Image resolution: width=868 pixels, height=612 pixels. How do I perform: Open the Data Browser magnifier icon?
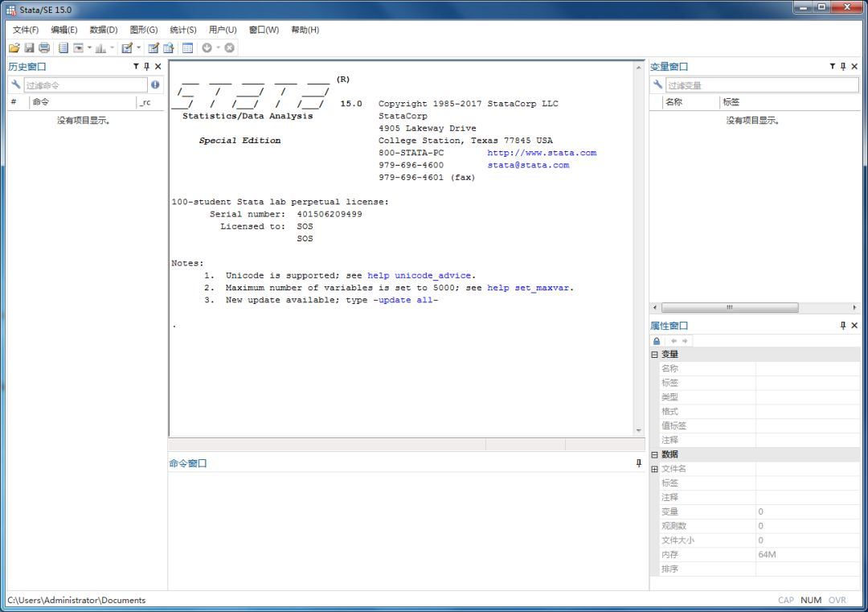coord(168,48)
